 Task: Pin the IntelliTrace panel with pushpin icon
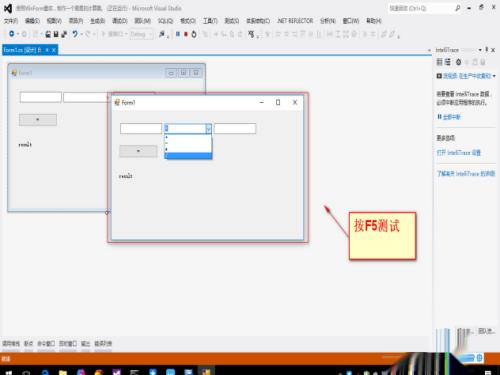click(x=487, y=50)
